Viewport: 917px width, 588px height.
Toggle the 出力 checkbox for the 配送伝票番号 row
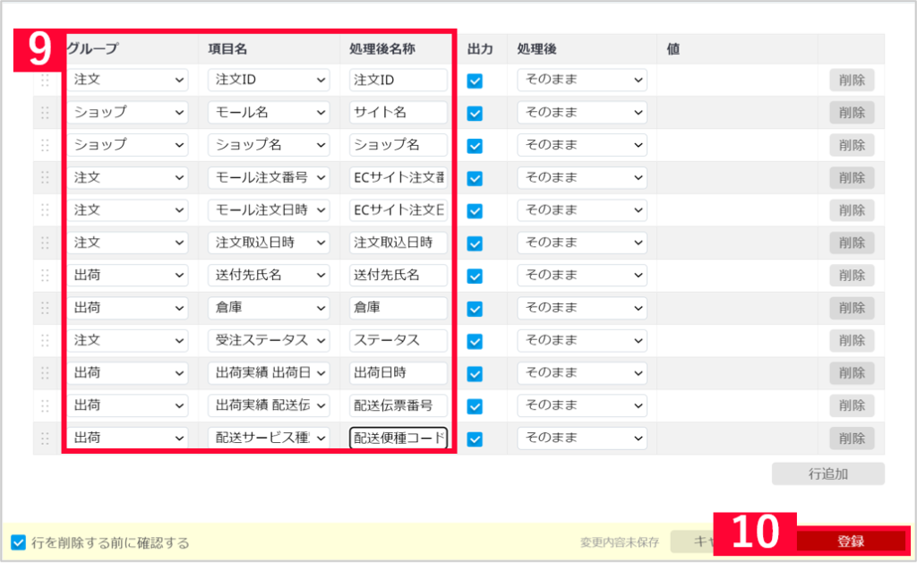click(475, 405)
